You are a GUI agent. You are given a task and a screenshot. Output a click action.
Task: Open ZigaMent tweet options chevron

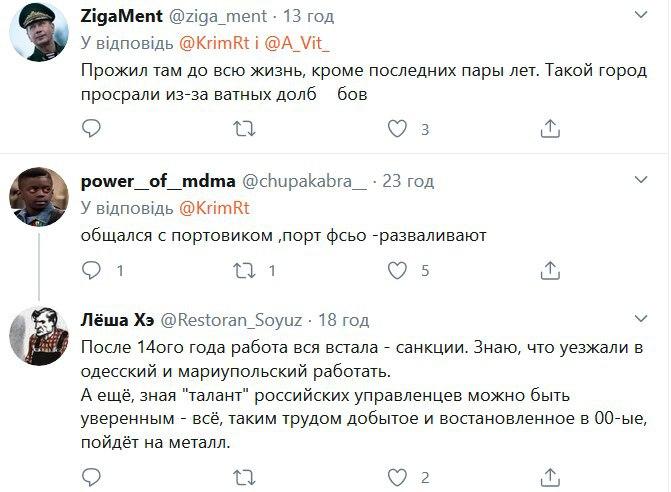640,16
